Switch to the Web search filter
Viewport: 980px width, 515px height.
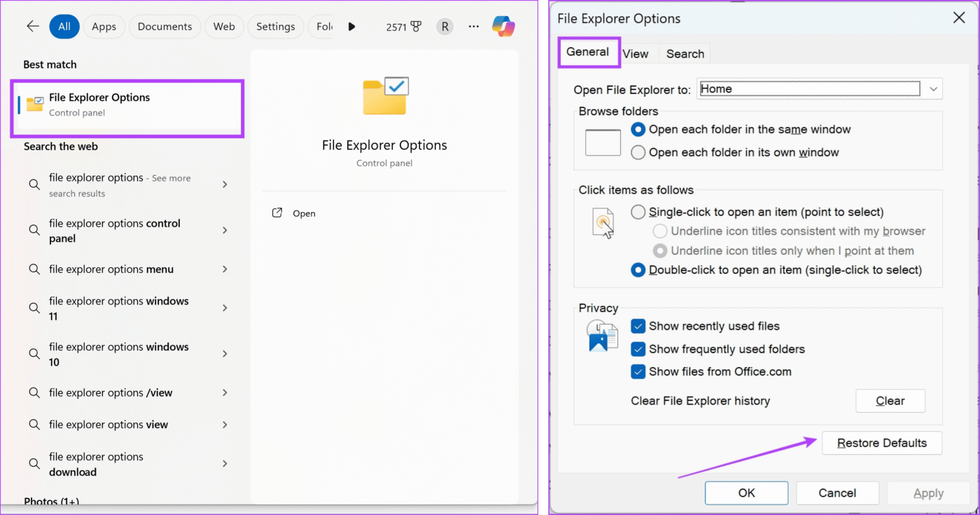coord(224,27)
